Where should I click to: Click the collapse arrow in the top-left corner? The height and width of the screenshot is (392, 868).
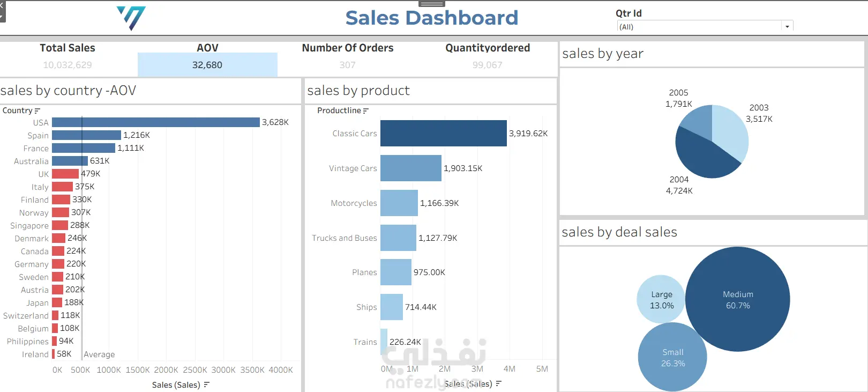pos(2,5)
